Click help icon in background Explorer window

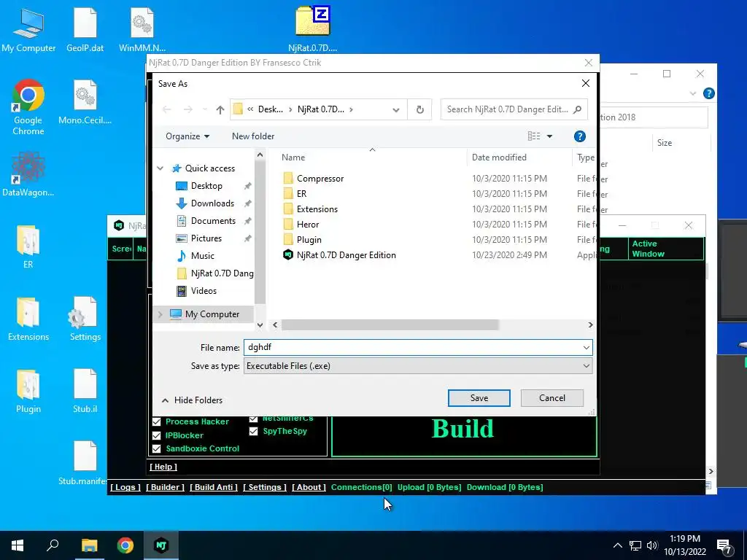point(708,93)
